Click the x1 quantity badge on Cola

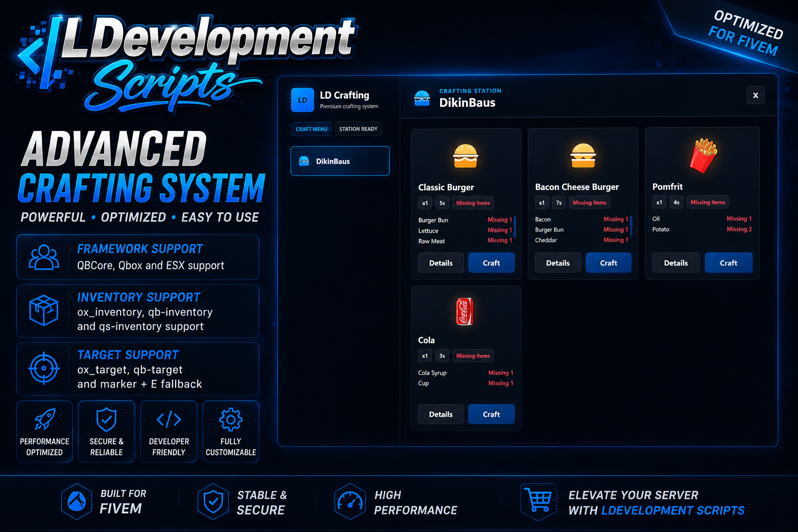[x=425, y=356]
